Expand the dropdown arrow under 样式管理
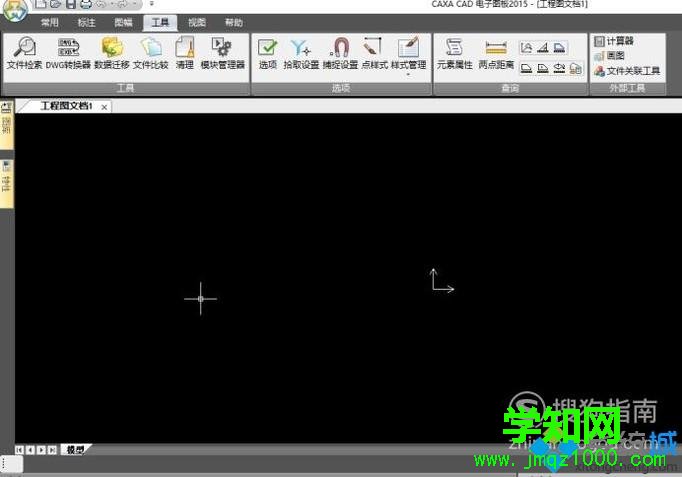Screen dimensions: 682x477 click(x=408, y=75)
